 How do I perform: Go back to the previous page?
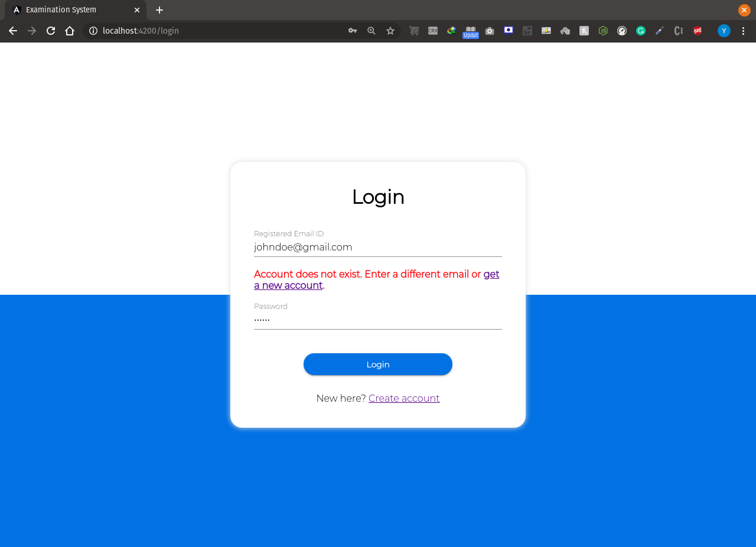point(13,31)
